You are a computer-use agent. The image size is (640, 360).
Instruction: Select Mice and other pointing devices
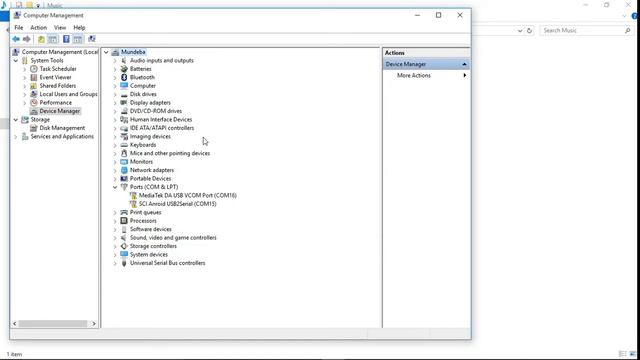coord(170,153)
